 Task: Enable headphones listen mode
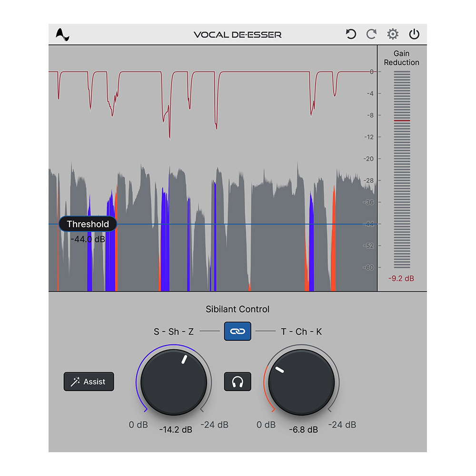[238, 382]
